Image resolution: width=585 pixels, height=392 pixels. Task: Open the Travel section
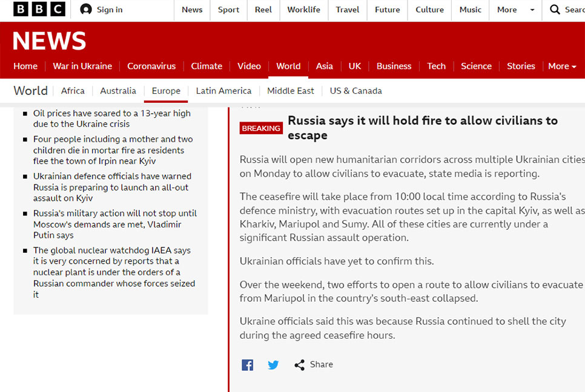[348, 10]
